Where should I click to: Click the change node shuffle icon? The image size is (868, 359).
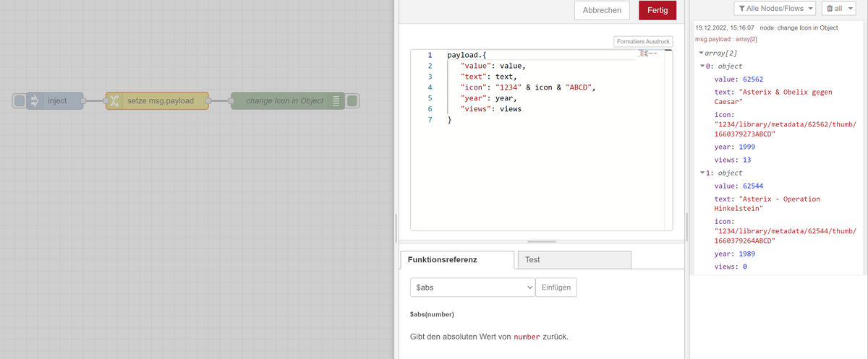[114, 101]
